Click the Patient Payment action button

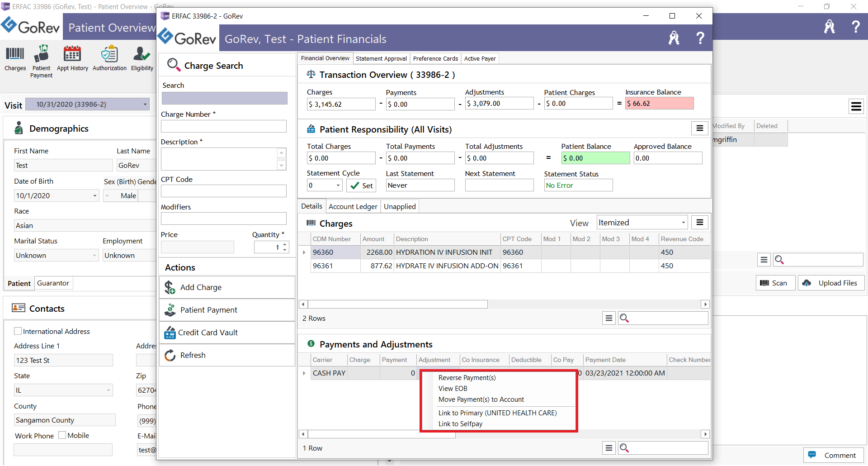[x=227, y=310]
